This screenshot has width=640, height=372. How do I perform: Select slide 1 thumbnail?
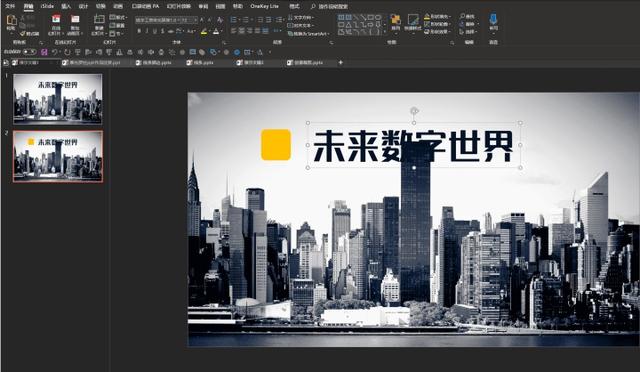click(58, 99)
